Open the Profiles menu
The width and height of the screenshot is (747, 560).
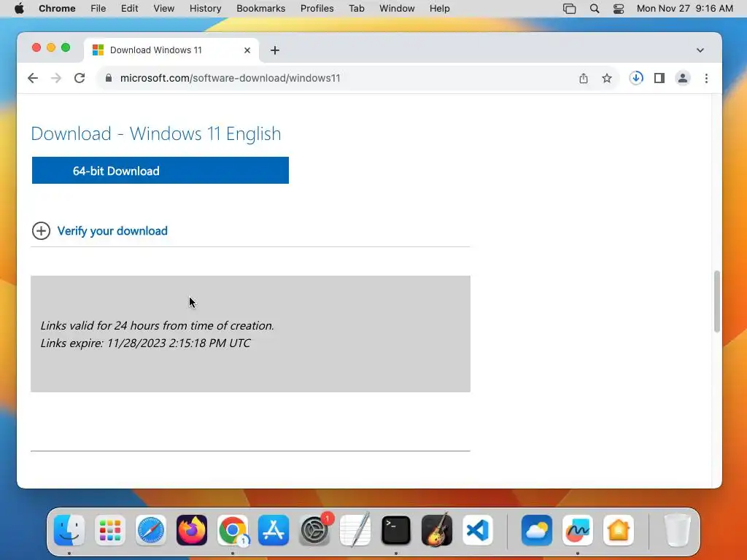coord(317,8)
